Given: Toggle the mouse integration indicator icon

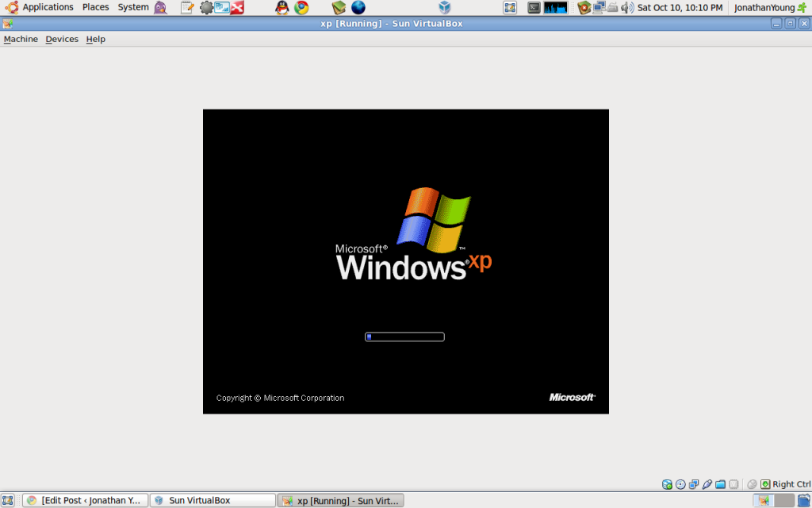Looking at the screenshot, I should point(752,484).
